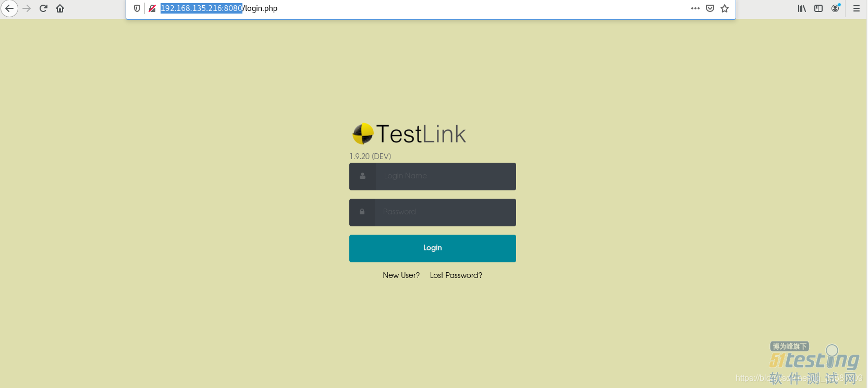
Task: Click the URL address bar text
Action: click(x=219, y=8)
